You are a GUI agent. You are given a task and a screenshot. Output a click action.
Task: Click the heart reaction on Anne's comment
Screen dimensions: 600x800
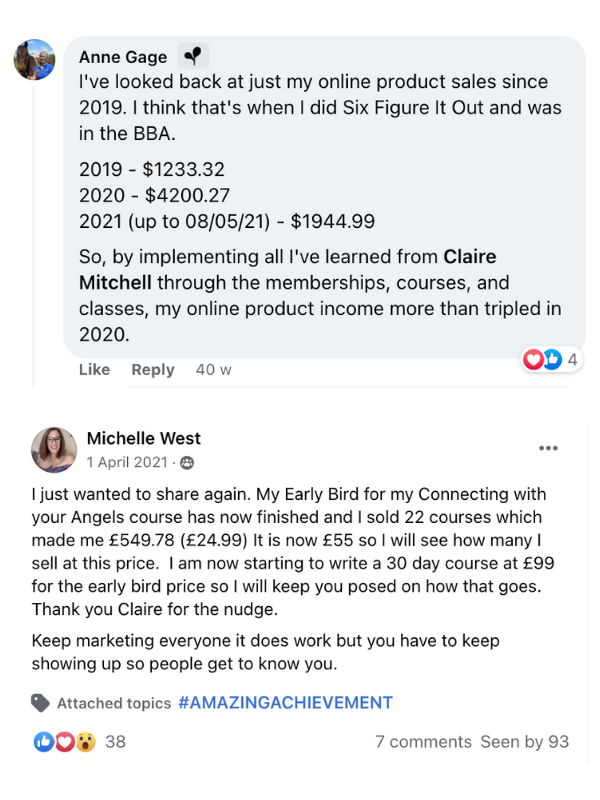click(535, 360)
